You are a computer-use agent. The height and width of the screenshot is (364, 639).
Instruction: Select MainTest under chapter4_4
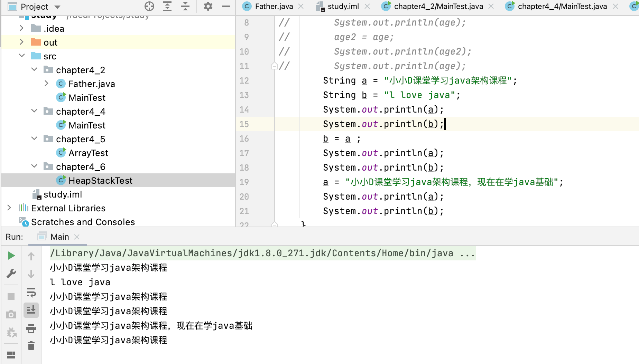pos(87,125)
